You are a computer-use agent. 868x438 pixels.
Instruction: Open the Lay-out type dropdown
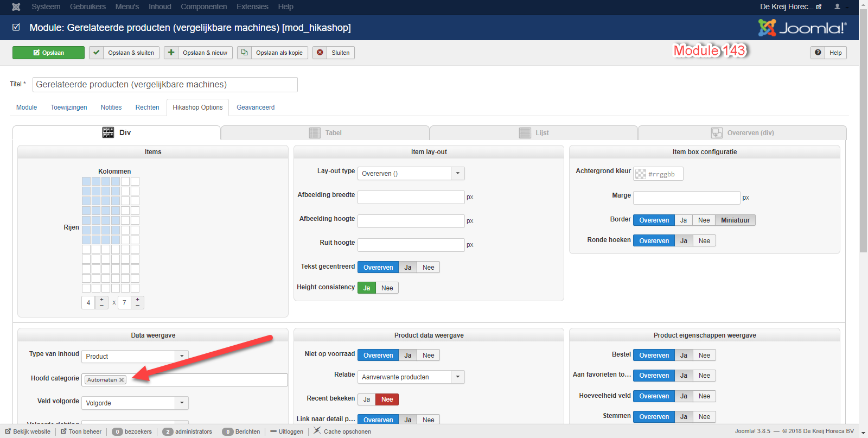click(x=411, y=174)
